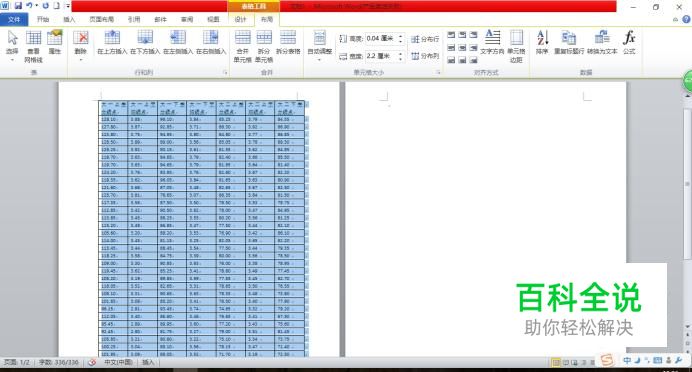Viewport: 692px width, 372px height.
Task: Click the Select (选择) table tool
Action: 12,45
